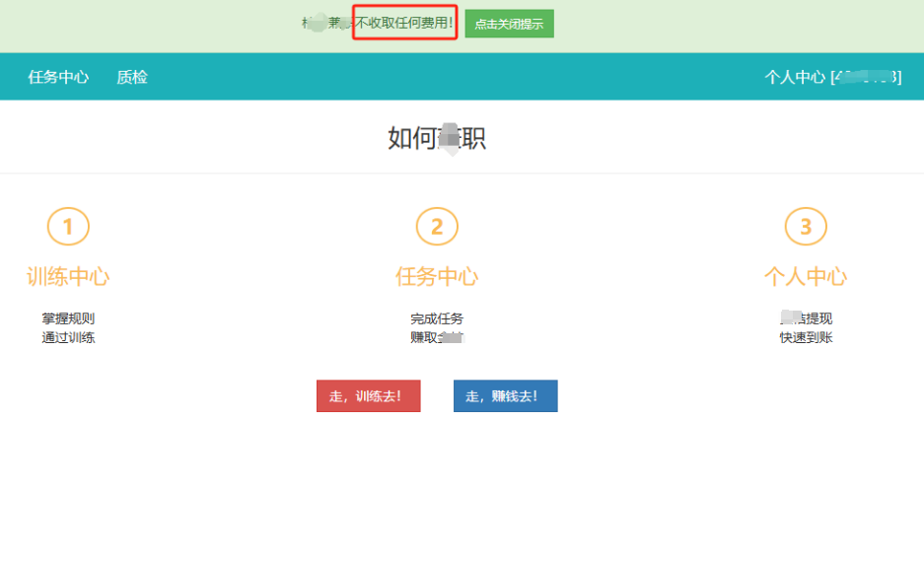Click the green 点击关闭提示 button
924x561 pixels.
click(509, 24)
